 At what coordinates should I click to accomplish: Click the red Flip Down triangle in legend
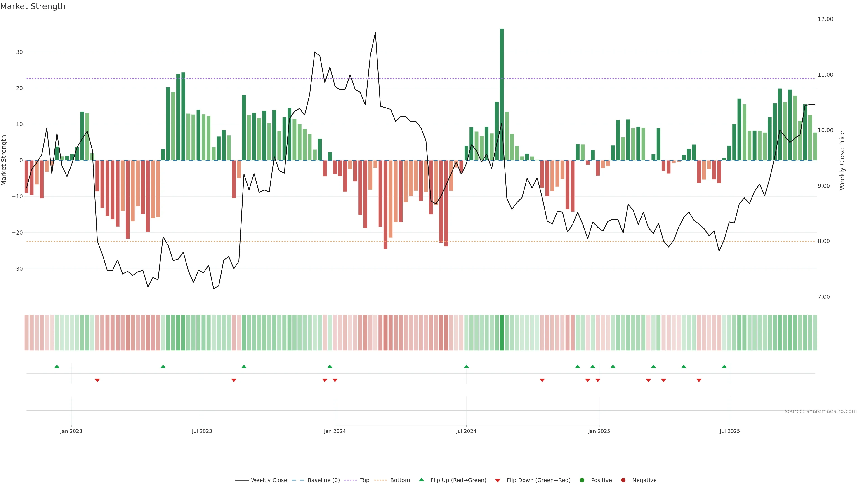[498, 481]
